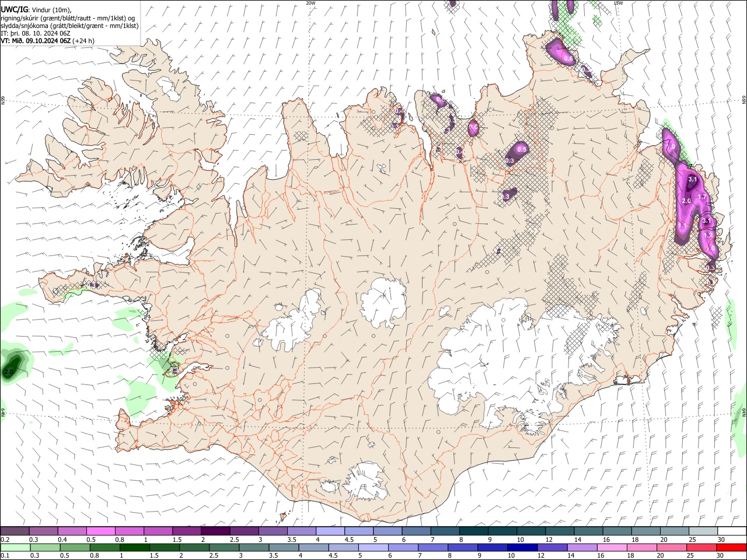Screen dimensions: 747x560
Task: Select the darkest green 1 rain legend swatch
Action: click(134, 548)
